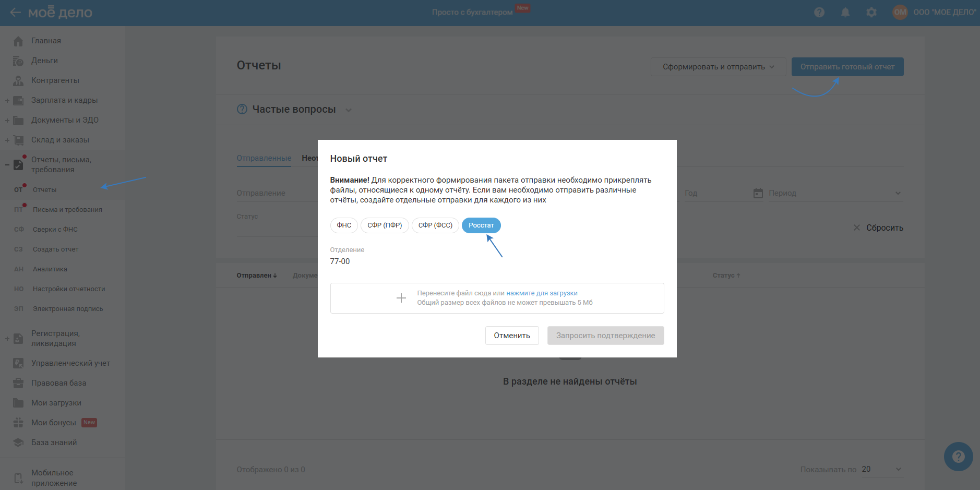
Task: Expand the Частые вопросы section chevron
Action: (x=349, y=110)
